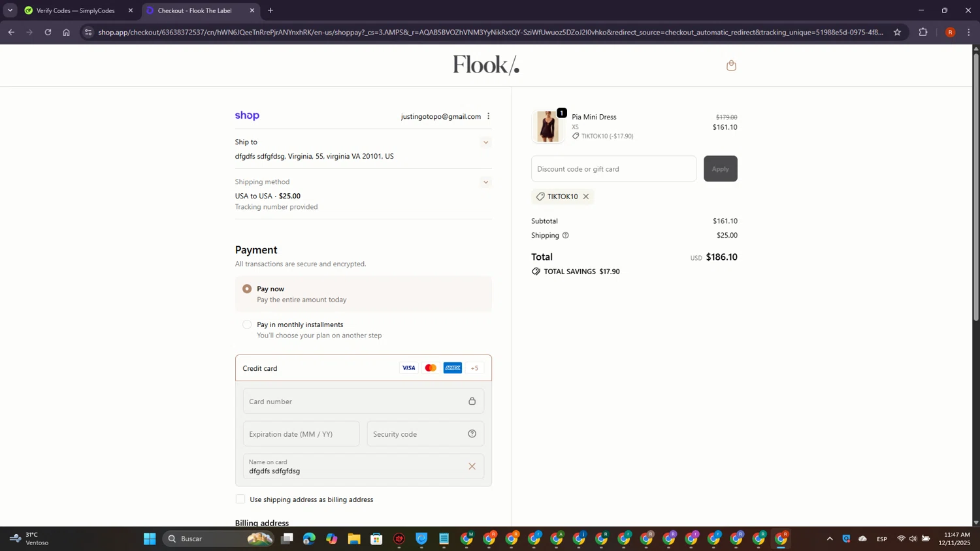Select Pay in monthly installments option
980x551 pixels.
click(247, 324)
